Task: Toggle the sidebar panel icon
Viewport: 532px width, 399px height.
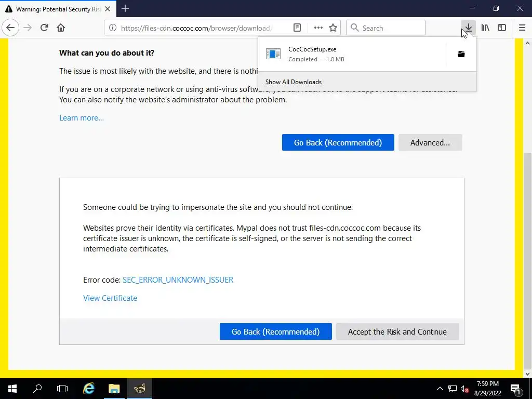Action: click(x=502, y=28)
